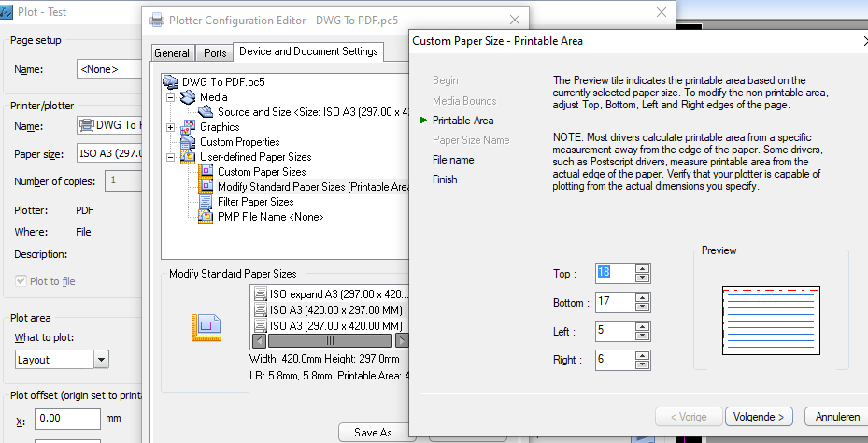Viewport: 868px width, 443px height.
Task: Collapse the User-defined Paper Sizes node
Action: [170, 157]
